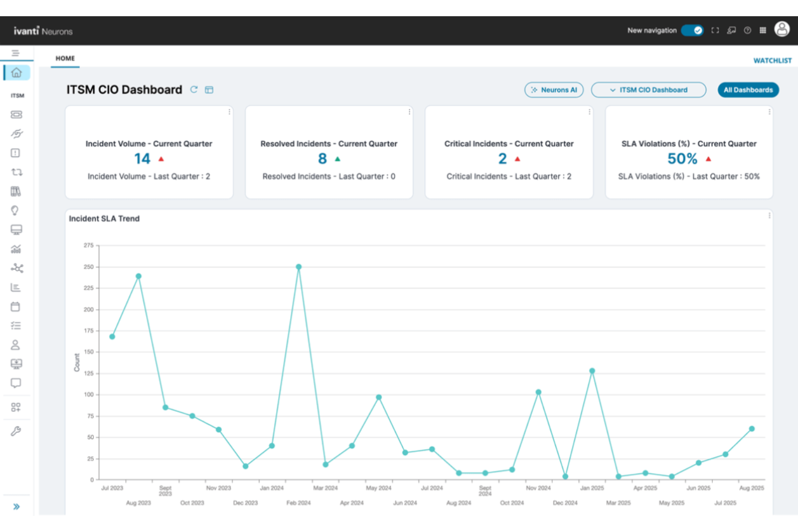Toggle off New navigation
The height and width of the screenshot is (532, 798).
tap(692, 31)
